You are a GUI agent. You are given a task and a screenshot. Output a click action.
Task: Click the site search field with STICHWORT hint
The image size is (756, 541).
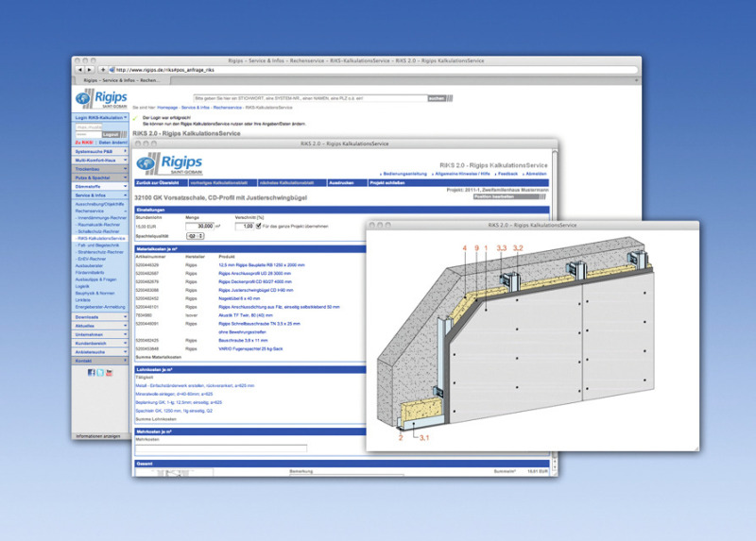point(310,98)
